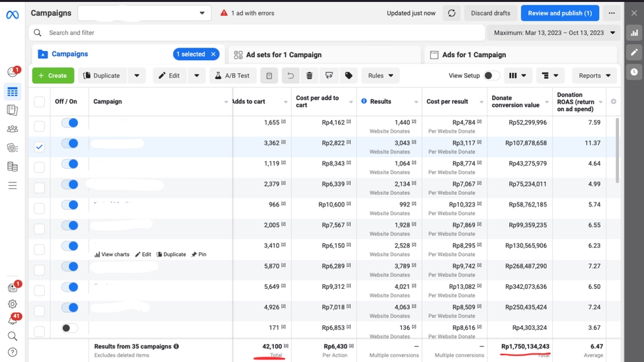Click the ad errors warning triangle
The height and width of the screenshot is (362, 644).
[x=224, y=13]
